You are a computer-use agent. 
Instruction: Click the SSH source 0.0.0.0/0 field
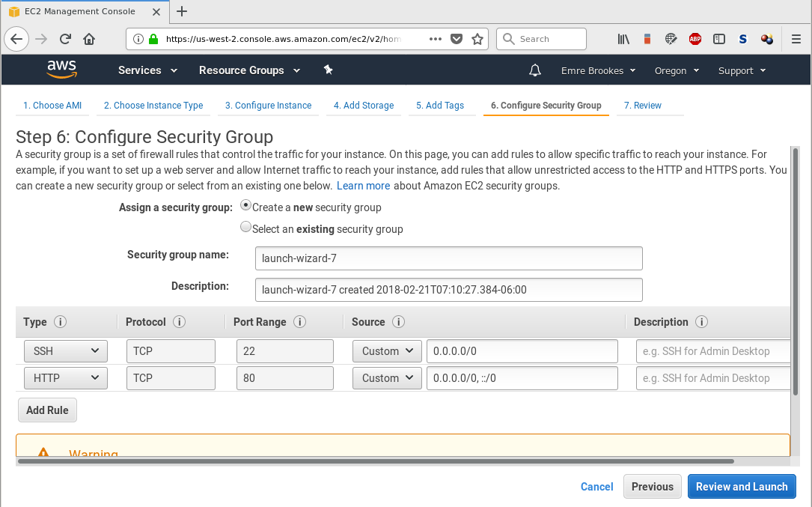click(x=522, y=351)
